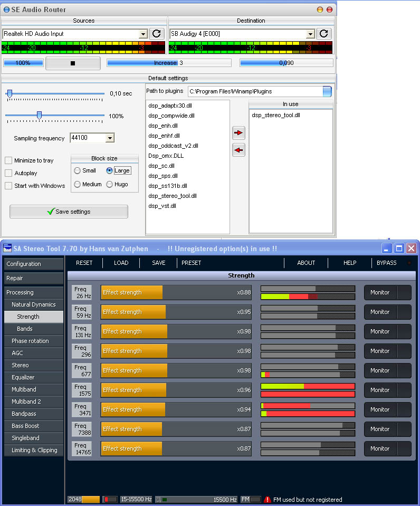Click the BYPASS button
The image size is (420, 506).
point(386,263)
